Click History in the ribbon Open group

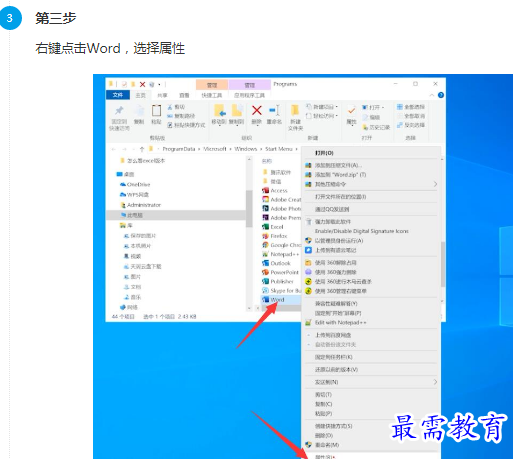point(376,127)
